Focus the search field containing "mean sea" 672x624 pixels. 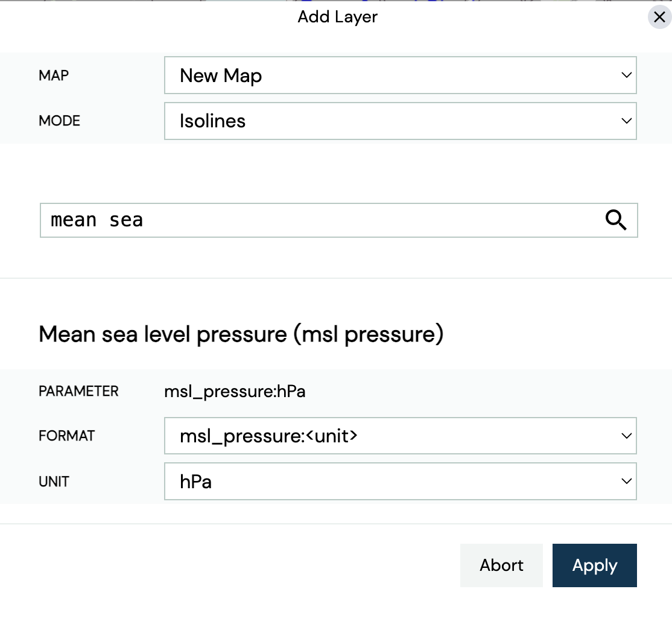point(338,220)
